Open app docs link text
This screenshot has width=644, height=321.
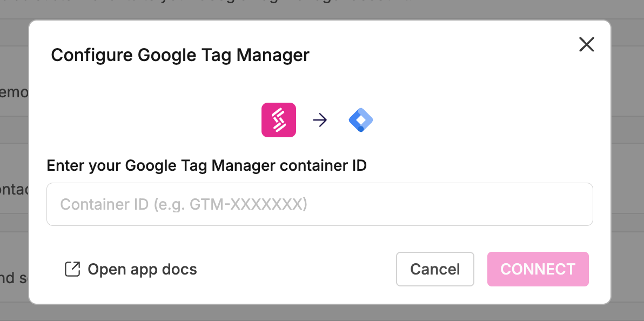pyautogui.click(x=142, y=269)
